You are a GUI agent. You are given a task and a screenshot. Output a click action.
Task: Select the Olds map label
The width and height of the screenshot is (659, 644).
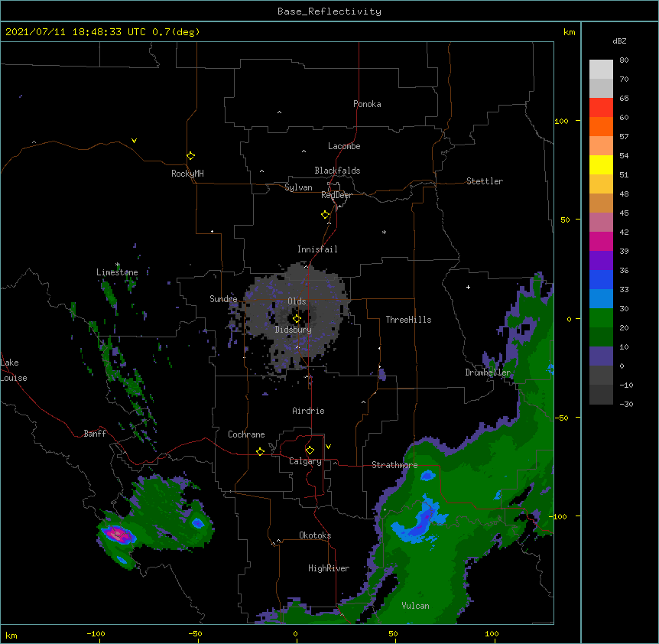click(297, 301)
